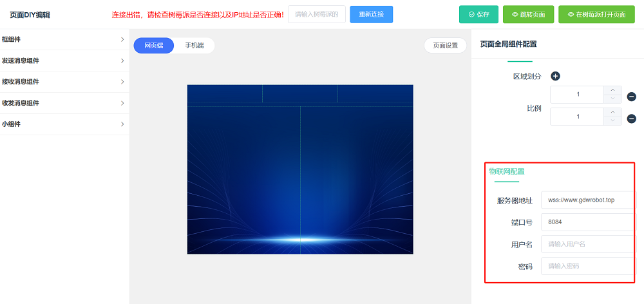644x304 pixels.
Task: Click the first 比例 number field
Action: point(578,95)
